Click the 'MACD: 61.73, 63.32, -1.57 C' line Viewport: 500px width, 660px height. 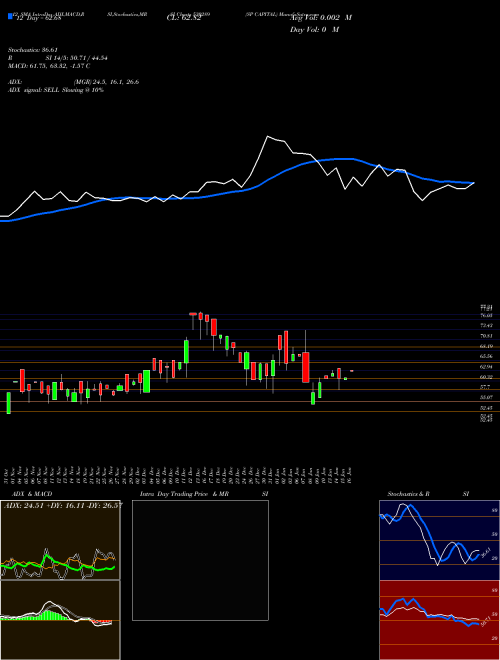pyautogui.click(x=49, y=66)
